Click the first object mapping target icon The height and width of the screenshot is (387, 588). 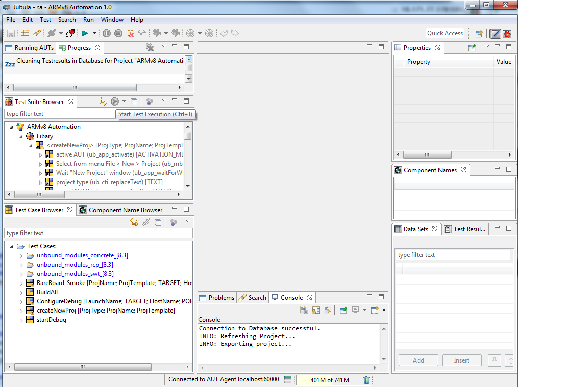[x=190, y=33]
